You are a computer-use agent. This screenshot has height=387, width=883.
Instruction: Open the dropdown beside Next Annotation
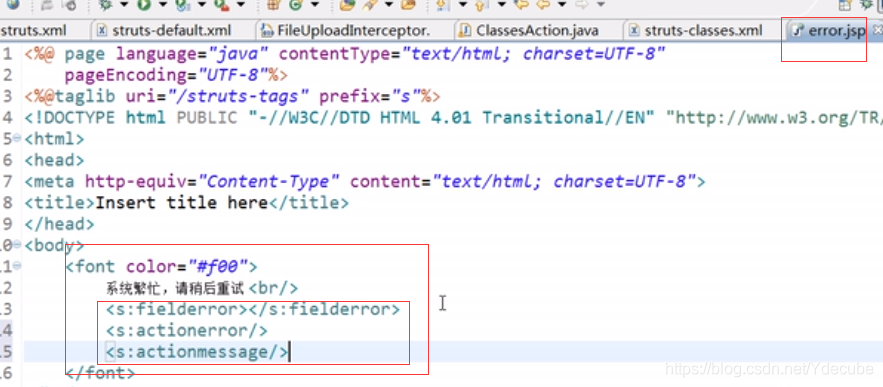point(463,5)
